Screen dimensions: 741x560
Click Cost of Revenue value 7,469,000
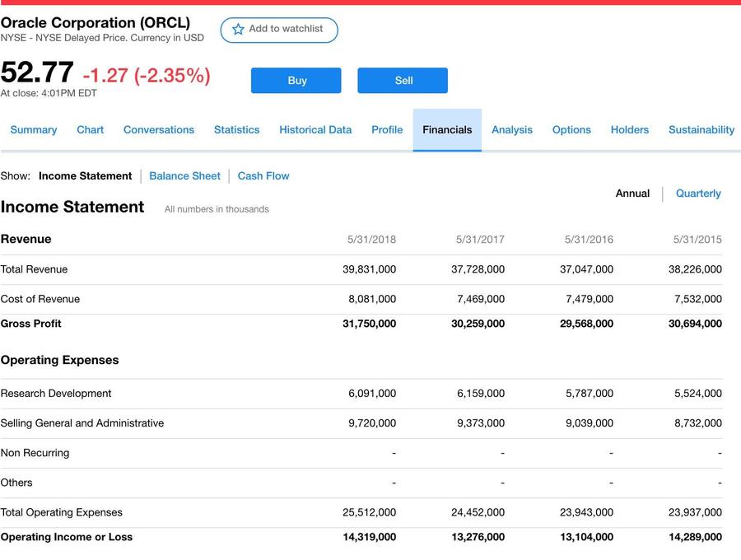pos(481,299)
